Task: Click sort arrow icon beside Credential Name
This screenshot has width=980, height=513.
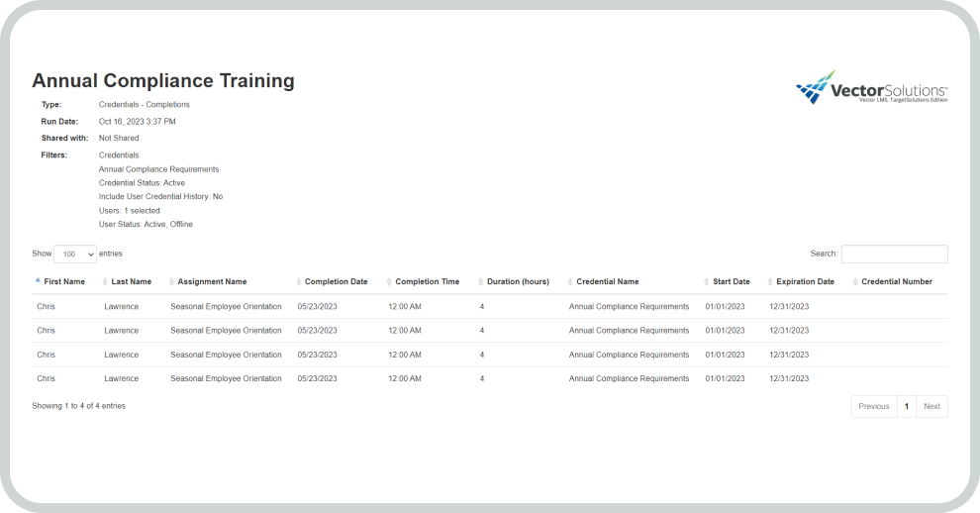Action: pos(570,282)
